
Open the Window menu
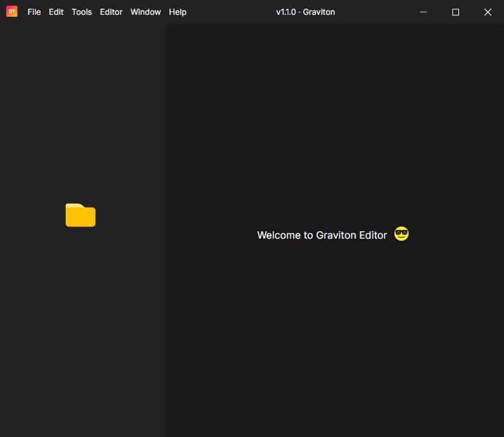[x=146, y=12]
